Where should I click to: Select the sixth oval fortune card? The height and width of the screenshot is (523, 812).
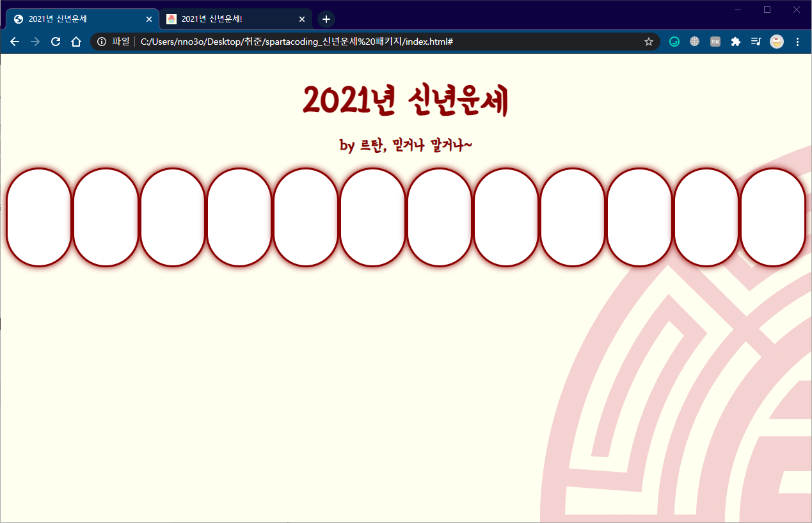click(372, 217)
